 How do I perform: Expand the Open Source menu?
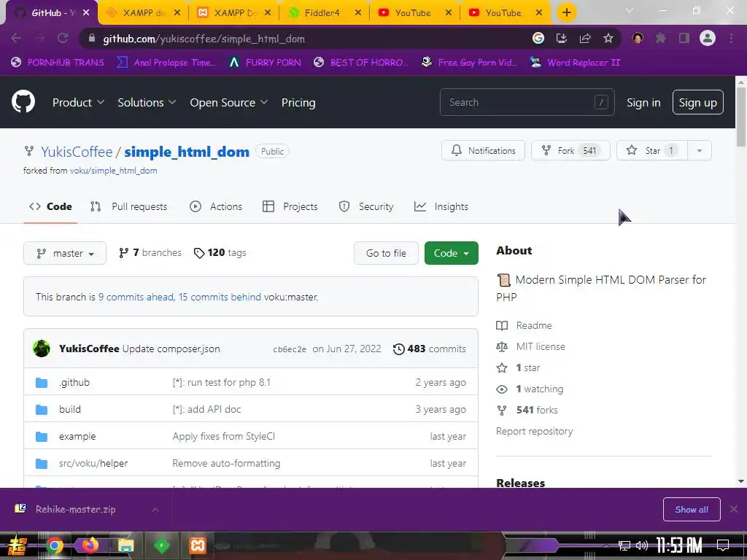click(x=228, y=102)
